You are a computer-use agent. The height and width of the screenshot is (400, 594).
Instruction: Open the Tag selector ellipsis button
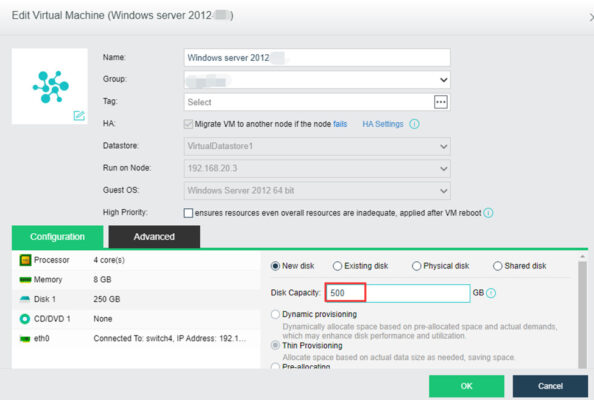coord(441,102)
